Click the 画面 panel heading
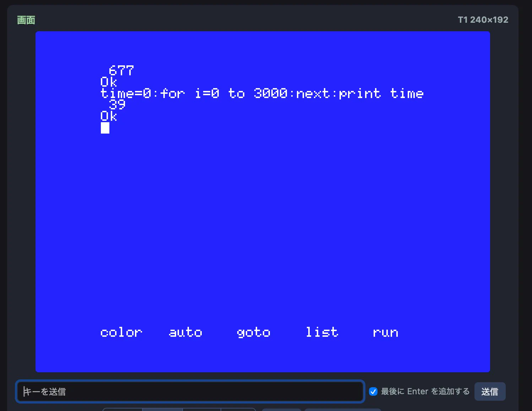The image size is (532, 411). pyautogui.click(x=26, y=20)
